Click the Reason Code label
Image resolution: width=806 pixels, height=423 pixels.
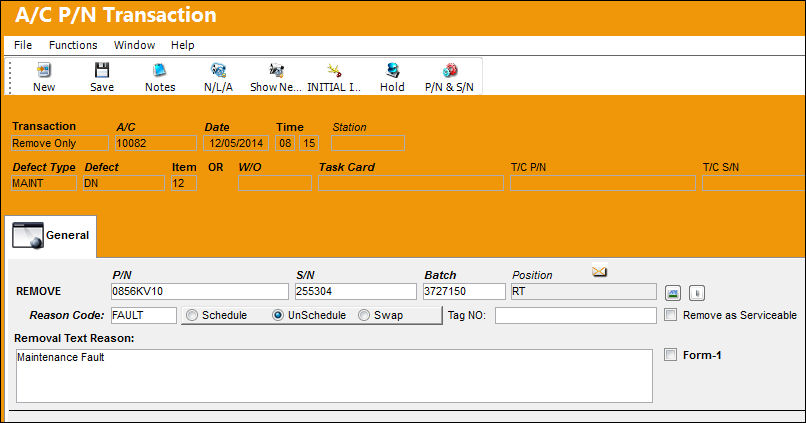click(67, 315)
